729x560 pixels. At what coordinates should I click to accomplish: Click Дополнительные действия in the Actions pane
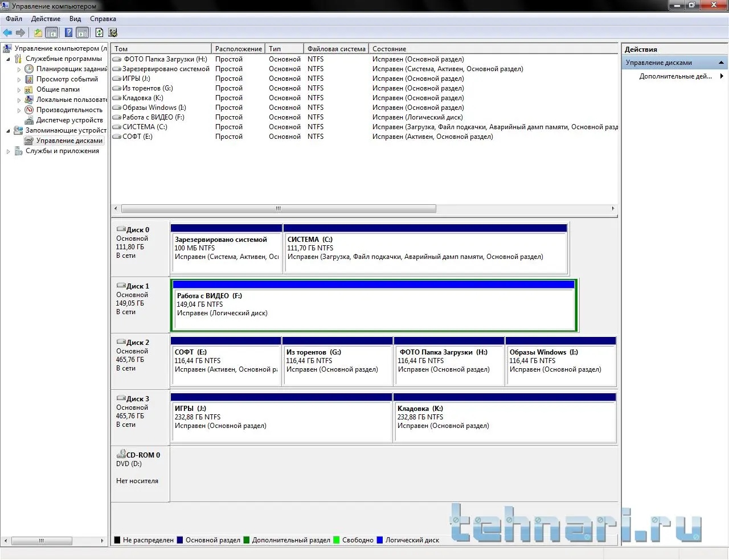coord(675,76)
